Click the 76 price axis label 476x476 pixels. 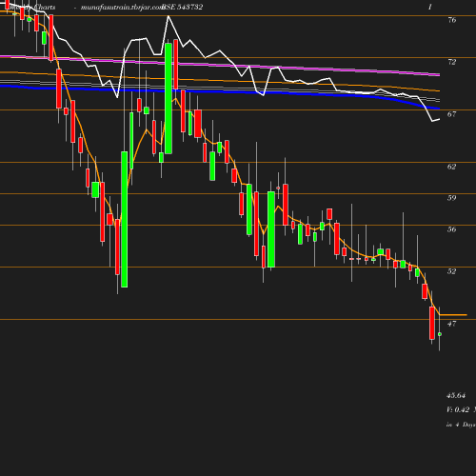pyautogui.click(x=452, y=20)
